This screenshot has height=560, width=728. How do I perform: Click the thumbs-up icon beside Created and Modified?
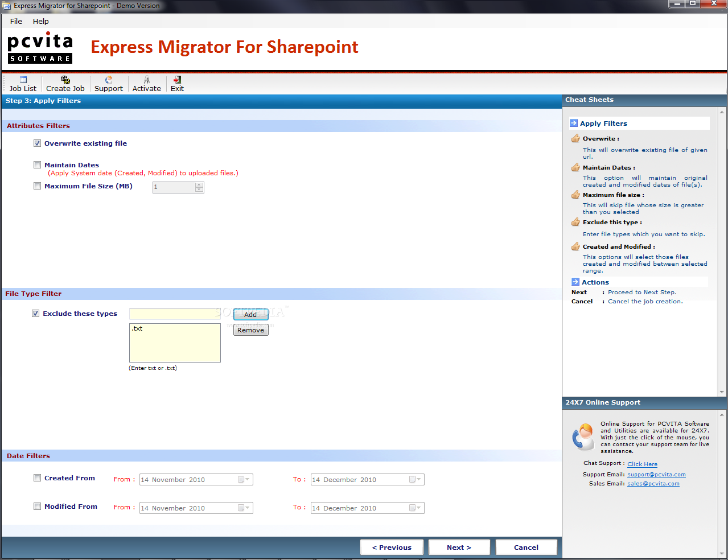click(575, 246)
